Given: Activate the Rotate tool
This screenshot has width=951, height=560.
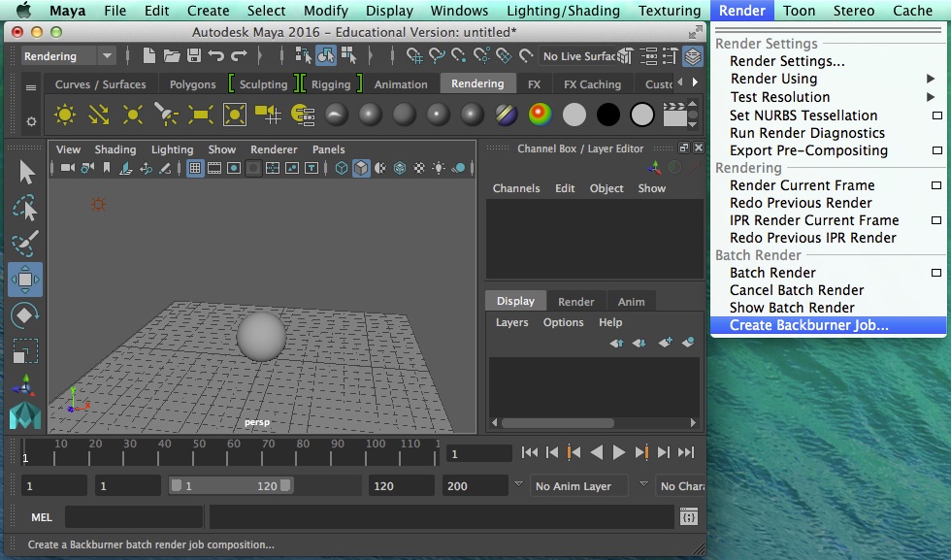Looking at the screenshot, I should point(25,315).
